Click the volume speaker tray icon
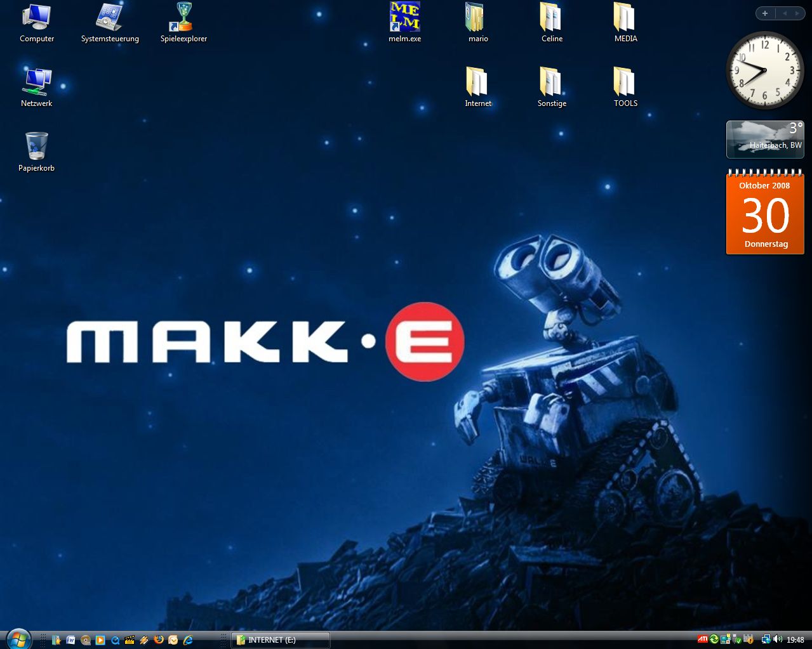 coord(778,639)
